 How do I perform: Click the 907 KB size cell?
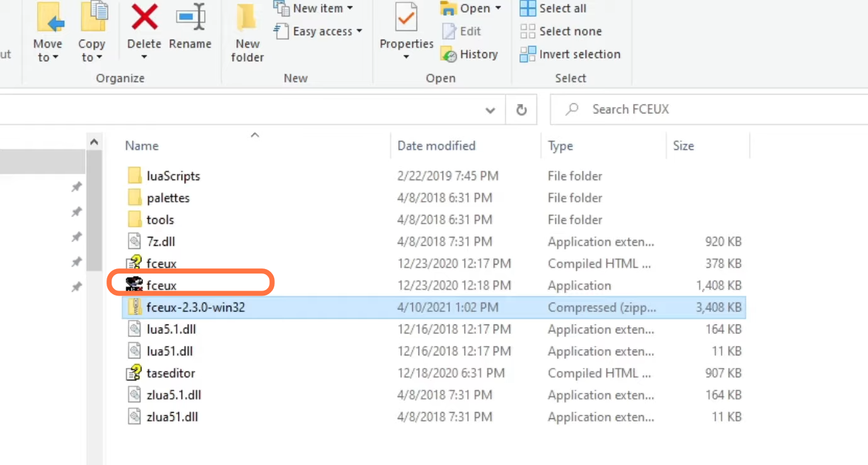tap(724, 373)
